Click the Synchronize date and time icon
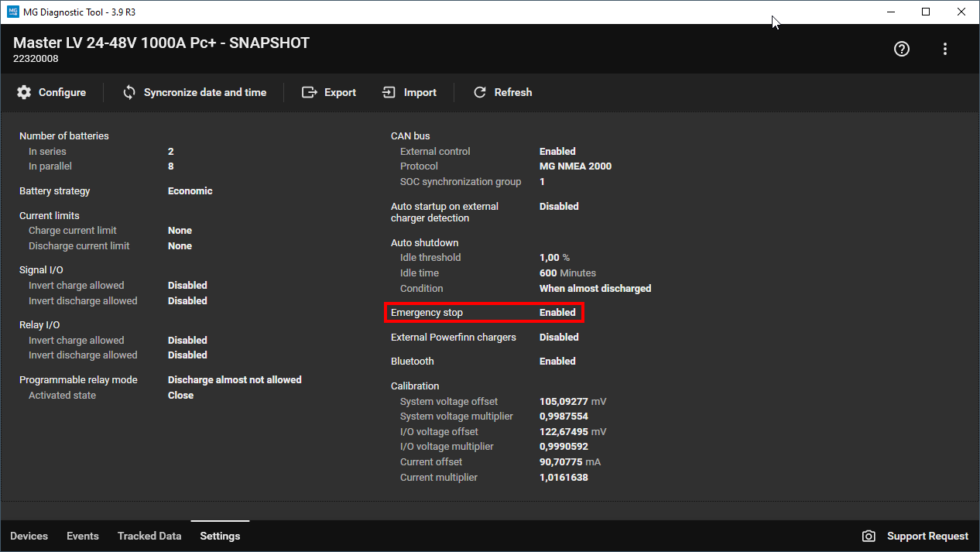The height and width of the screenshot is (552, 980). click(129, 92)
